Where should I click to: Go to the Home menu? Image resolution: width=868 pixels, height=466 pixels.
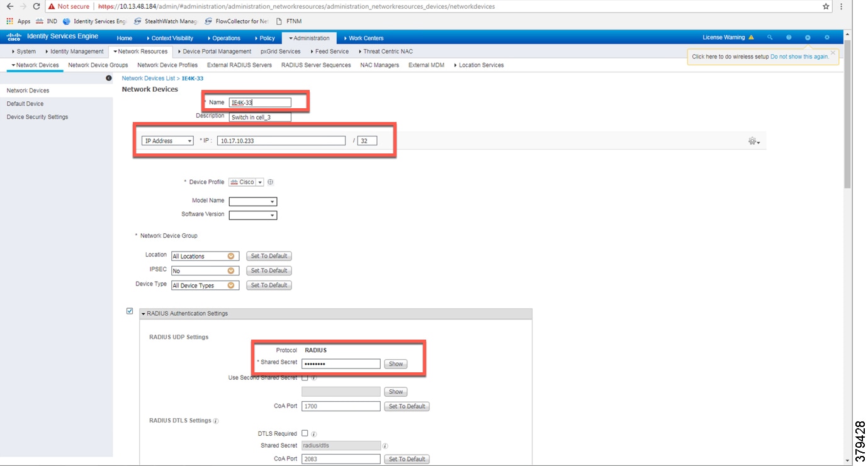125,38
